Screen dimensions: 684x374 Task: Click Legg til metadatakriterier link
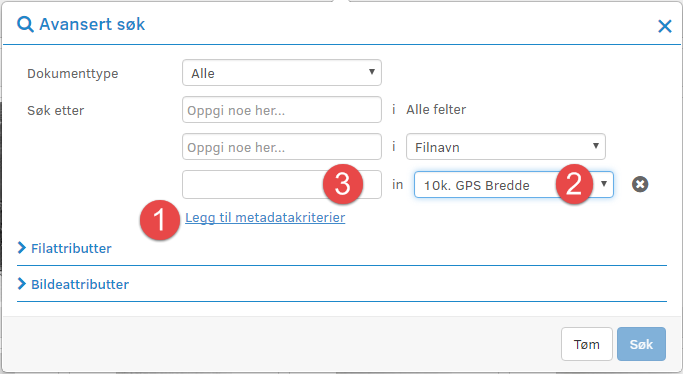click(x=265, y=217)
